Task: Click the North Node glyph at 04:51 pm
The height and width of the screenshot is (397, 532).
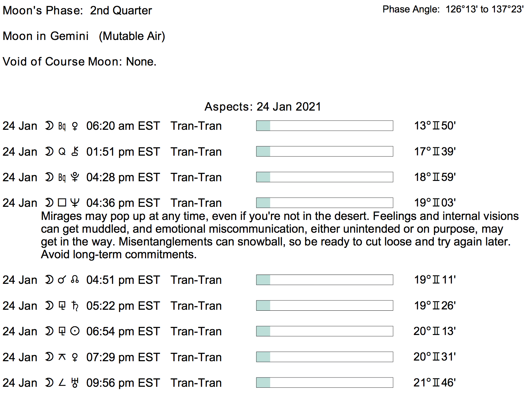Action: [x=75, y=280]
